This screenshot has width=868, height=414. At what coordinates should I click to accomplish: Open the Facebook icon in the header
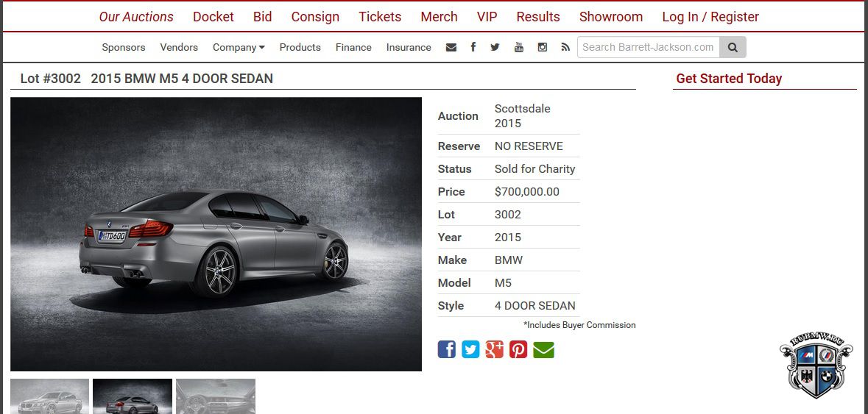pyautogui.click(x=473, y=47)
